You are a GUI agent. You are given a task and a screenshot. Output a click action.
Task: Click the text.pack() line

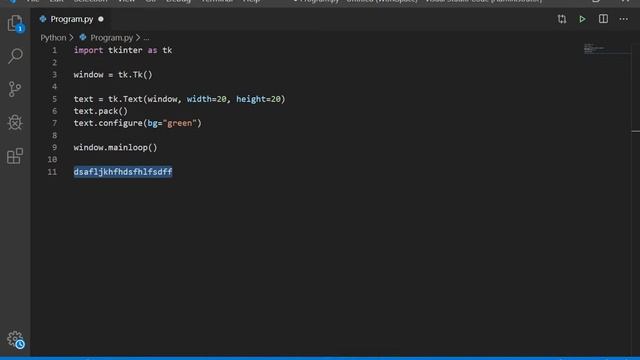click(x=101, y=111)
